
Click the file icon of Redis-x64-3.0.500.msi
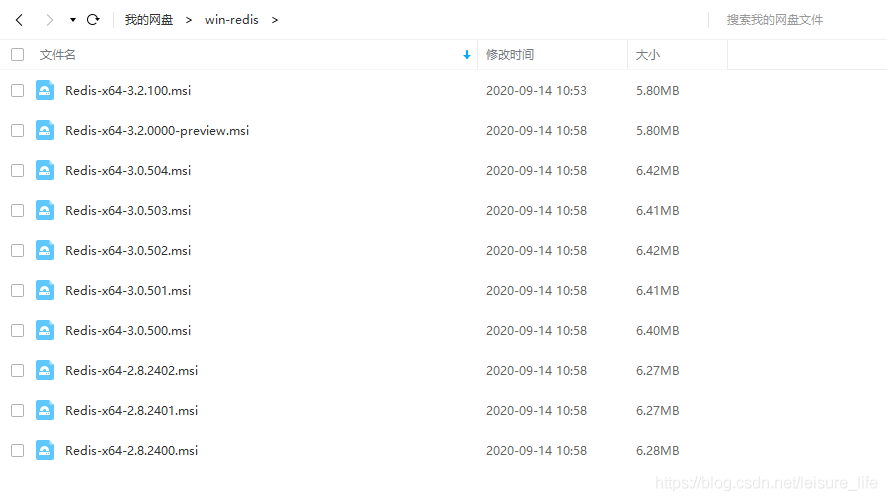(x=45, y=330)
